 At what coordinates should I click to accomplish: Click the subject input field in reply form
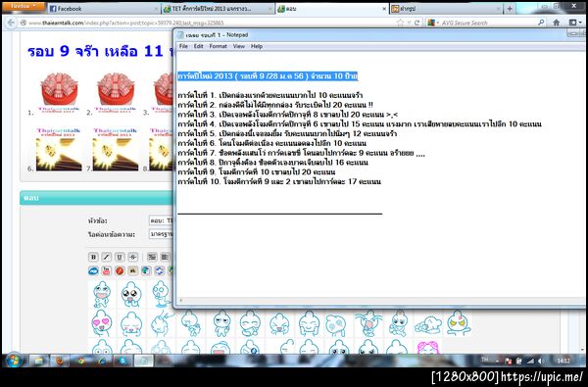coord(162,220)
